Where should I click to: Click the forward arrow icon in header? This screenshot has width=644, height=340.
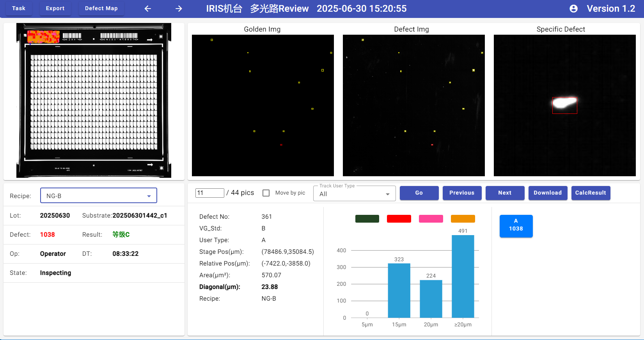[x=179, y=9]
